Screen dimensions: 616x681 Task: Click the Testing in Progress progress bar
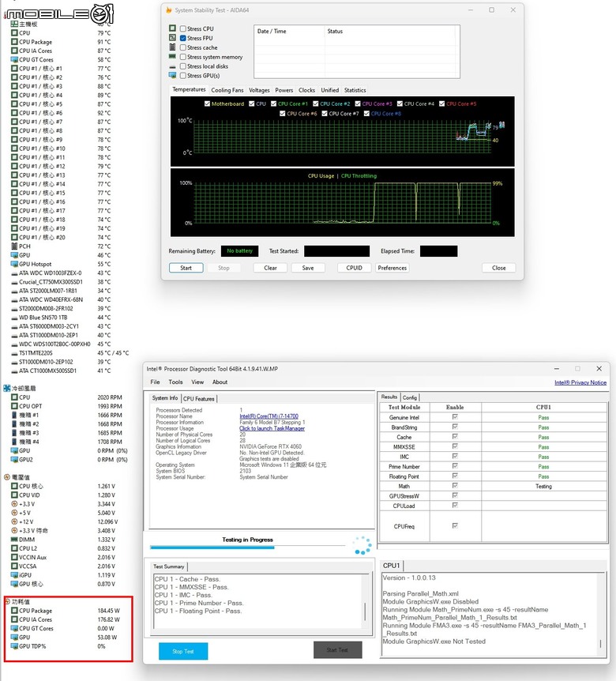click(x=247, y=547)
